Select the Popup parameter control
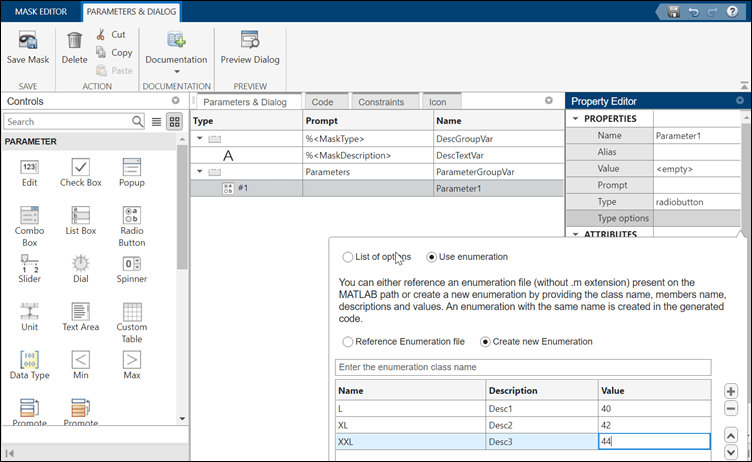Image resolution: width=752 pixels, height=462 pixels. pos(131,173)
